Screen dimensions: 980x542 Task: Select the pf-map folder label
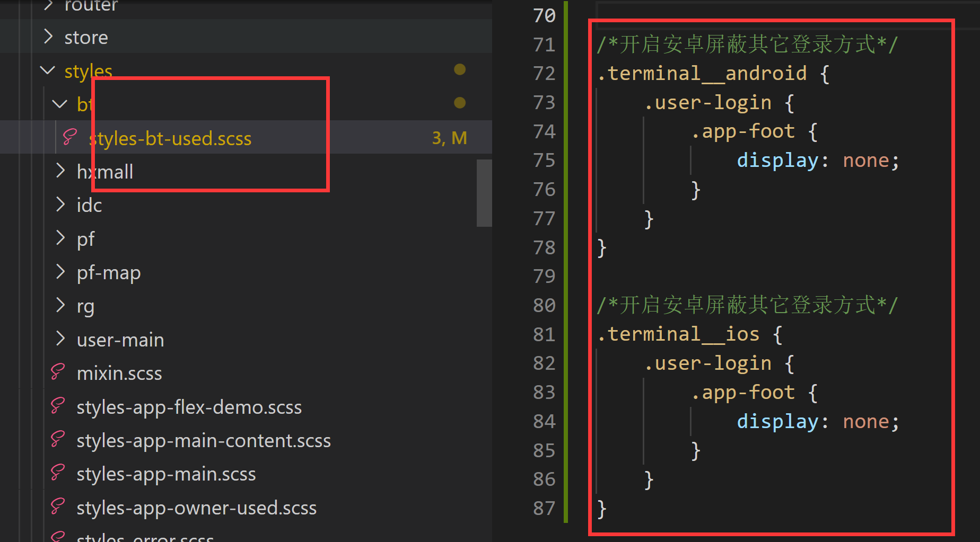[x=109, y=273]
